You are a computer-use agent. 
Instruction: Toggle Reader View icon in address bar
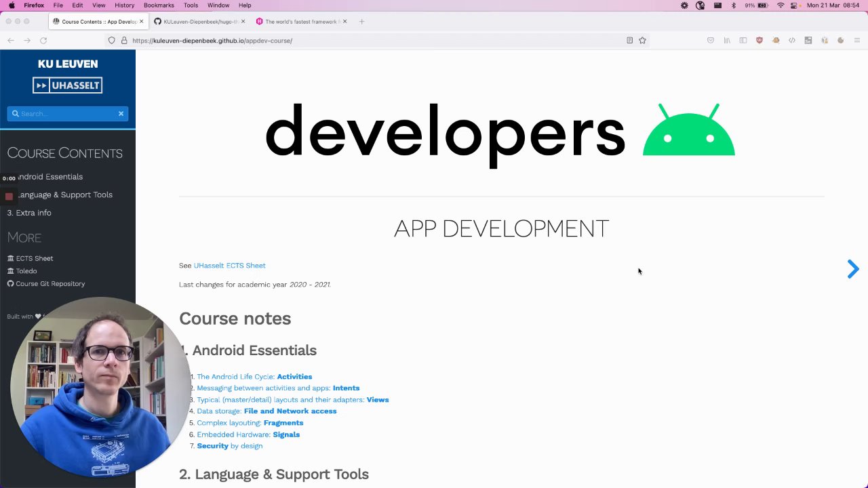pos(629,41)
